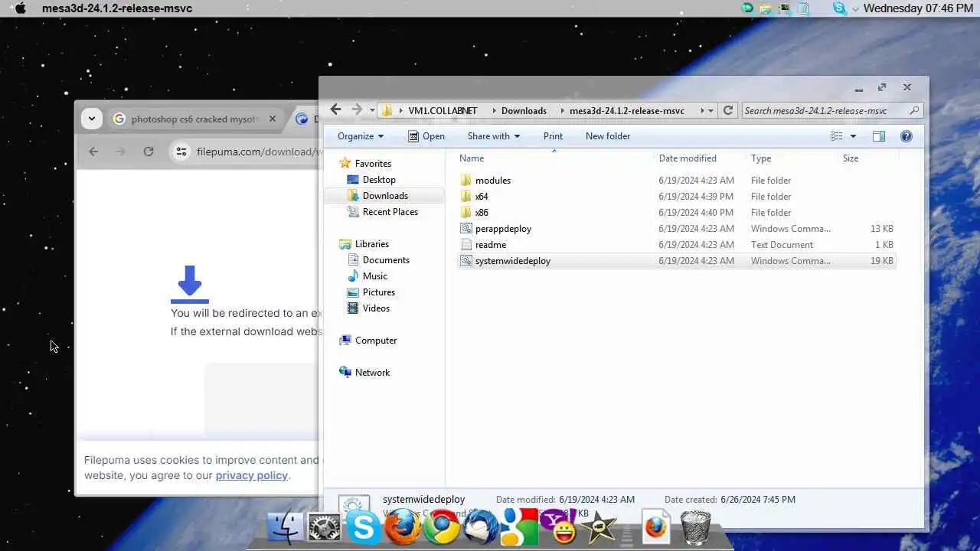Launch Google Chrome from the dock
This screenshot has height=551, width=980.
tap(442, 527)
